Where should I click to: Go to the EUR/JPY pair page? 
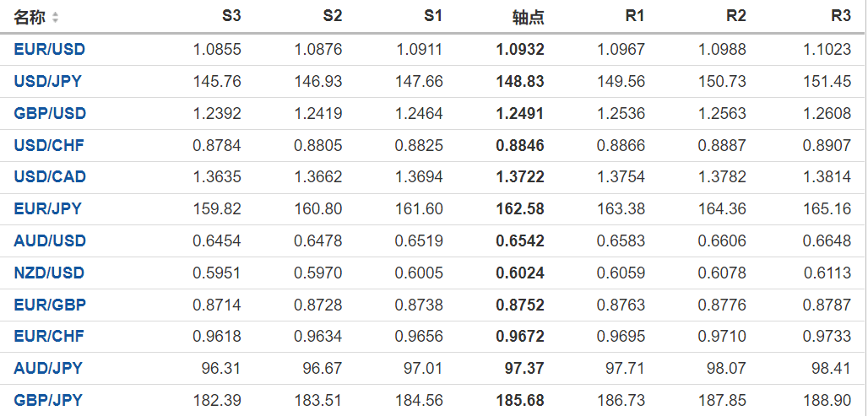point(48,208)
